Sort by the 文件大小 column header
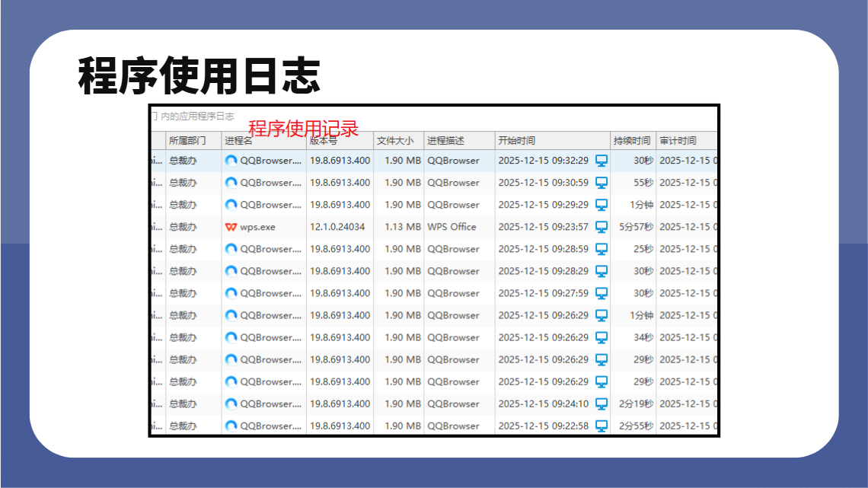Image resolution: width=868 pixels, height=488 pixels. (398, 141)
